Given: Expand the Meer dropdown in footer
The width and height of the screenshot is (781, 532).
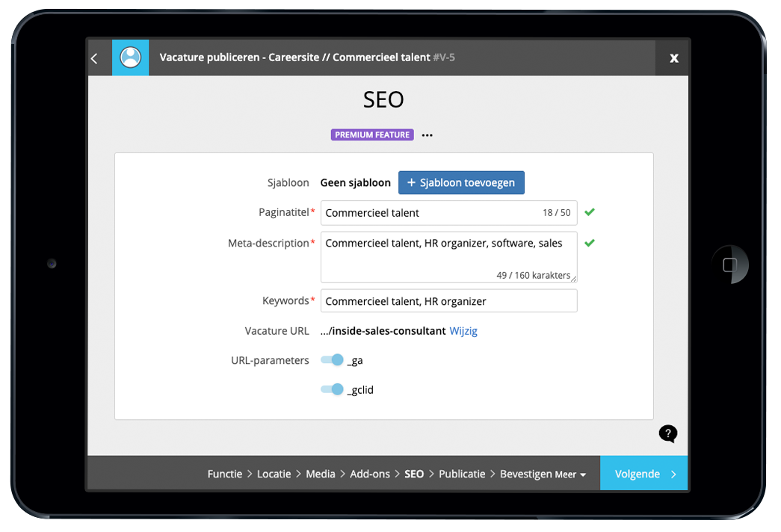Looking at the screenshot, I should coord(570,474).
